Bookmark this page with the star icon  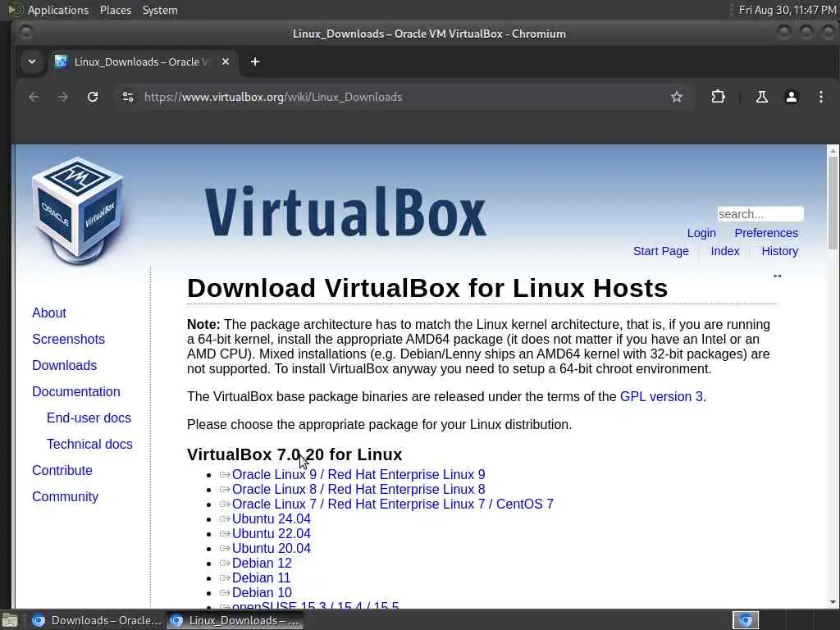coord(677,97)
